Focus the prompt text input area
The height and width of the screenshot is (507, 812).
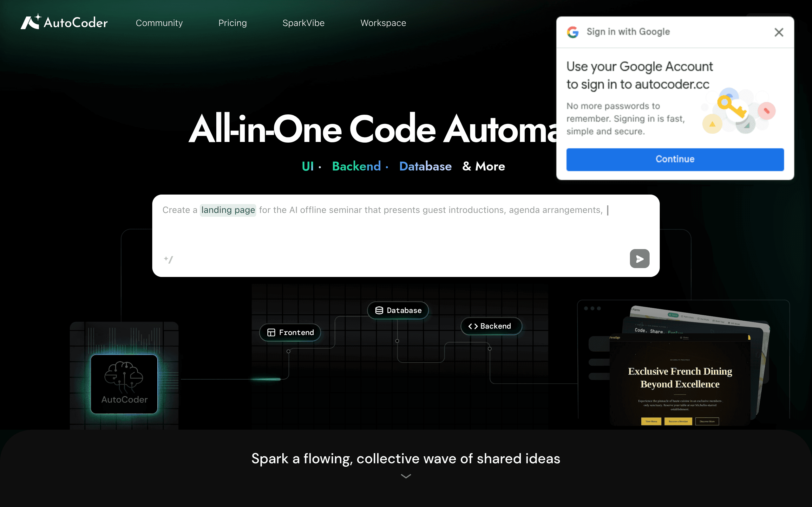[406, 228]
